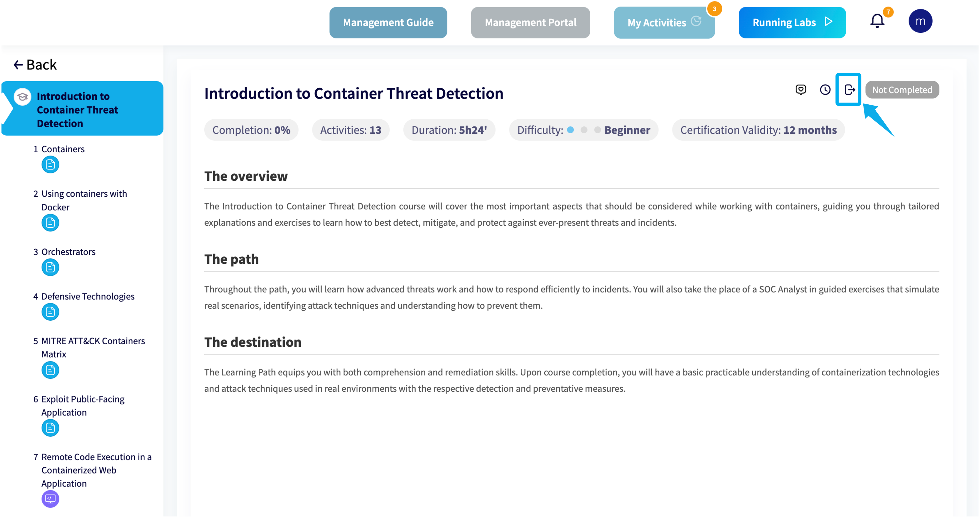Image resolution: width=980 pixels, height=517 pixels.
Task: Click The path heading
Action: [231, 259]
